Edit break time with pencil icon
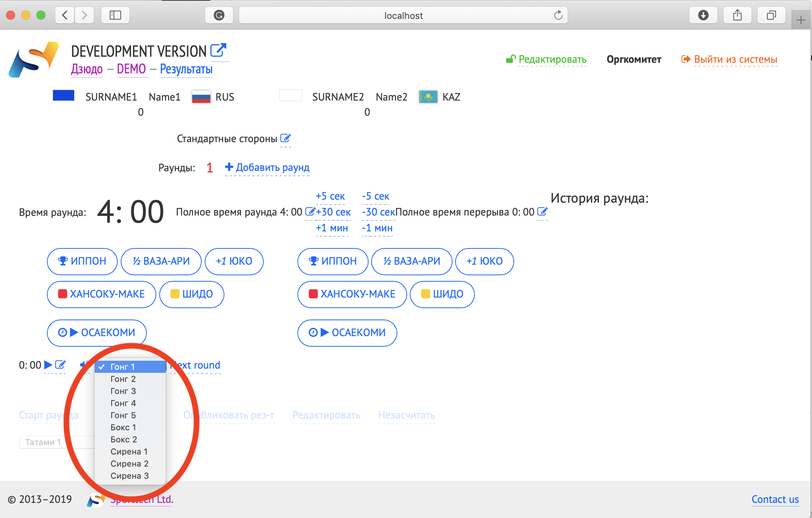 (x=542, y=211)
